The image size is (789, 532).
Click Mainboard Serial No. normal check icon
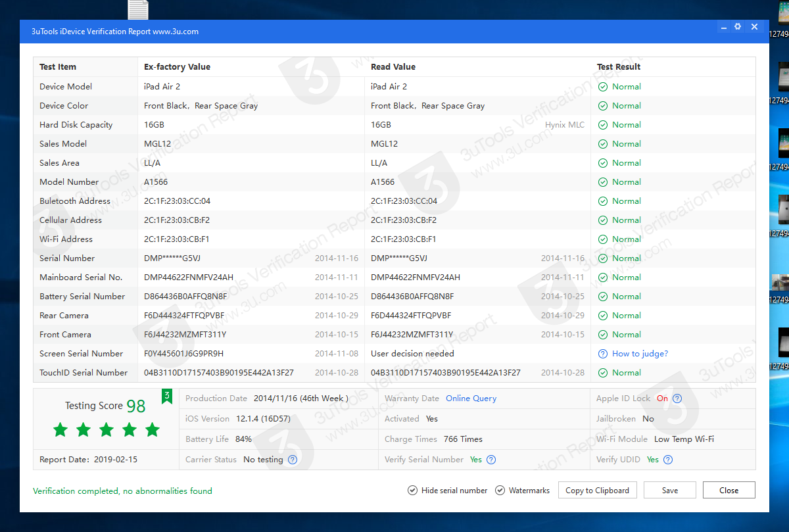(603, 278)
